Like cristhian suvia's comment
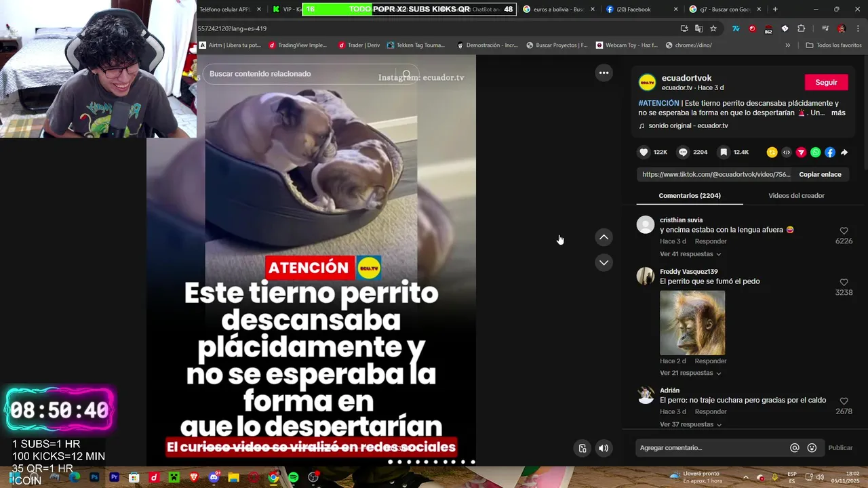The height and width of the screenshot is (488, 868). (844, 231)
